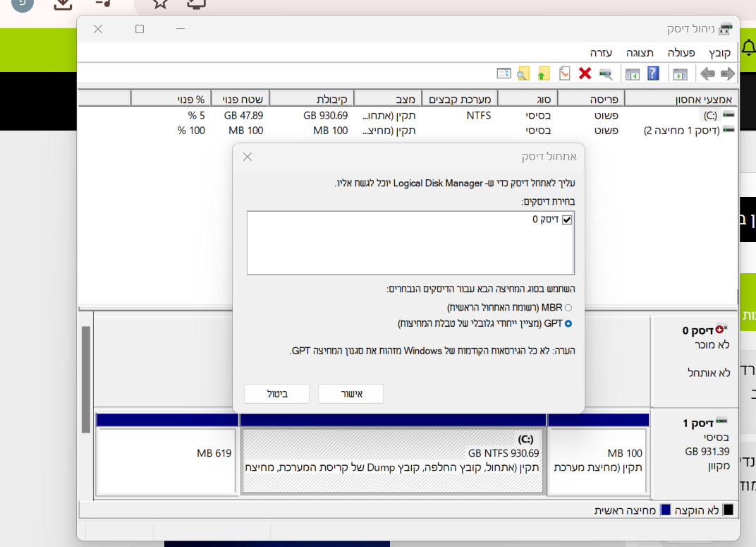Image resolution: width=756 pixels, height=547 pixels.
Task: Click the blue מחיצה ראשית legend swatch
Action: tap(666, 510)
